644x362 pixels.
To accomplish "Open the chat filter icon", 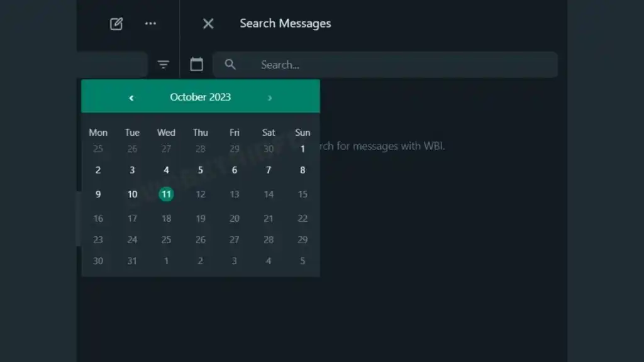I will (164, 65).
